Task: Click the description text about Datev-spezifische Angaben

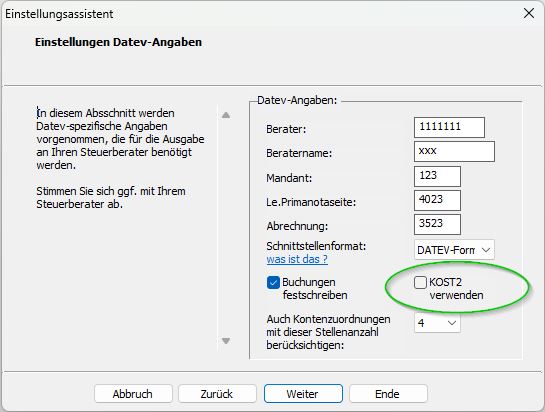Action: 120,139
